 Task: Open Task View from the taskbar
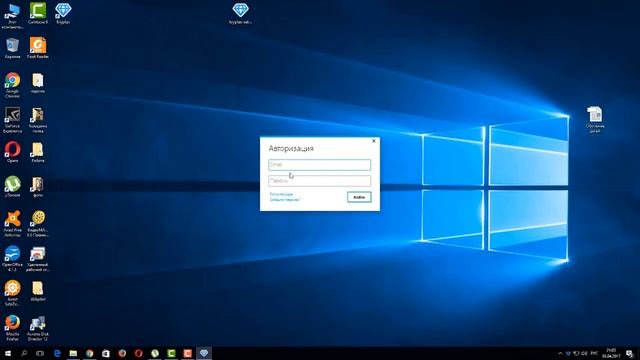pos(40,353)
